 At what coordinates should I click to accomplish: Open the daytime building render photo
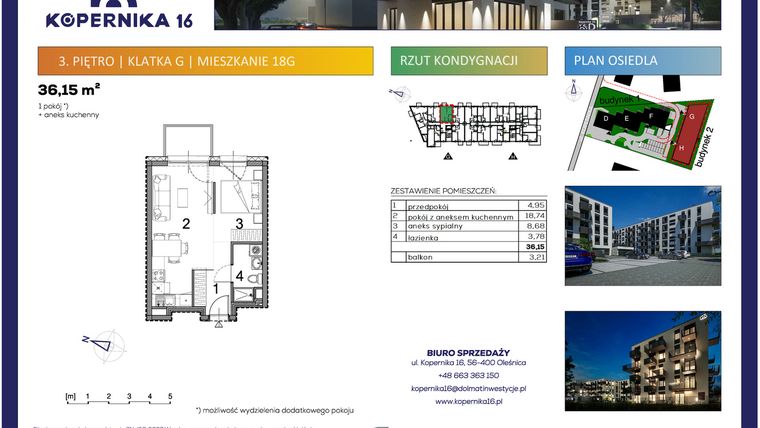643,236
